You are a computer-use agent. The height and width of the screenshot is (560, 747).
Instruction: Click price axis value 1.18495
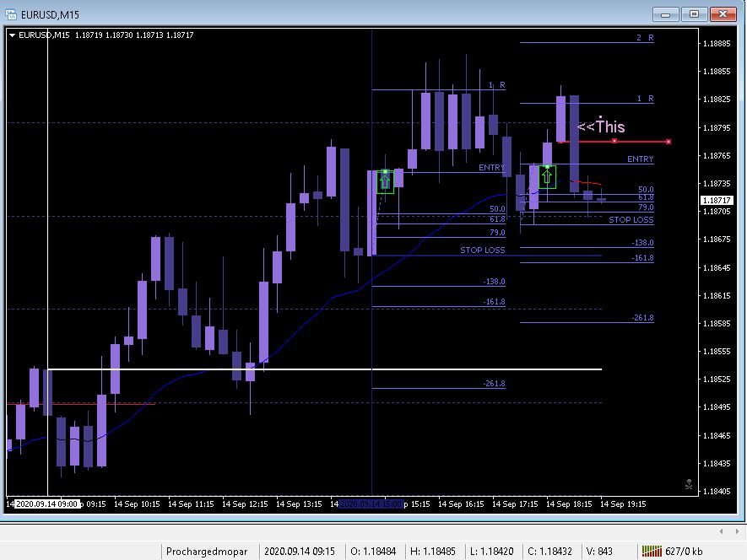click(x=717, y=407)
